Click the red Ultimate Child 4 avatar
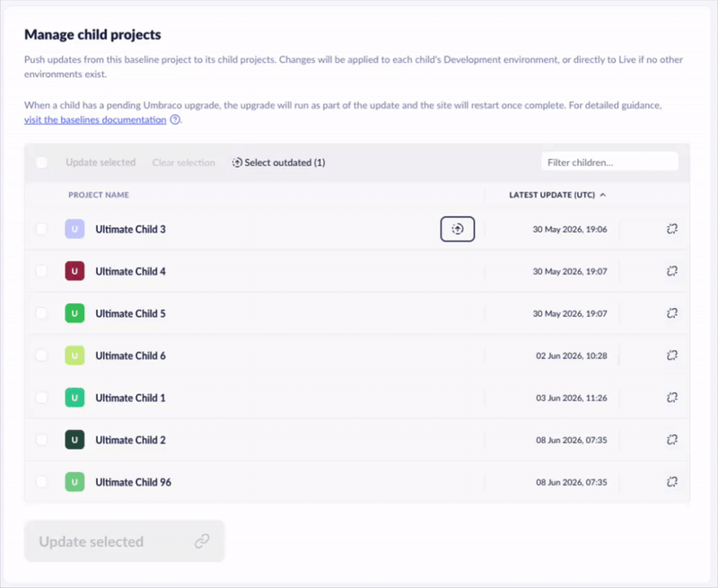Viewport: 718px width, 588px height. point(74,271)
